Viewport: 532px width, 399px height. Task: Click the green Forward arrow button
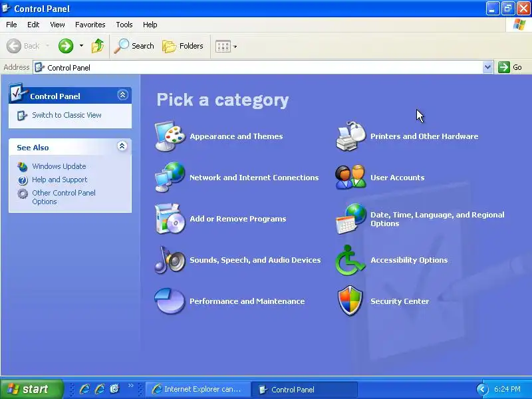click(x=66, y=46)
